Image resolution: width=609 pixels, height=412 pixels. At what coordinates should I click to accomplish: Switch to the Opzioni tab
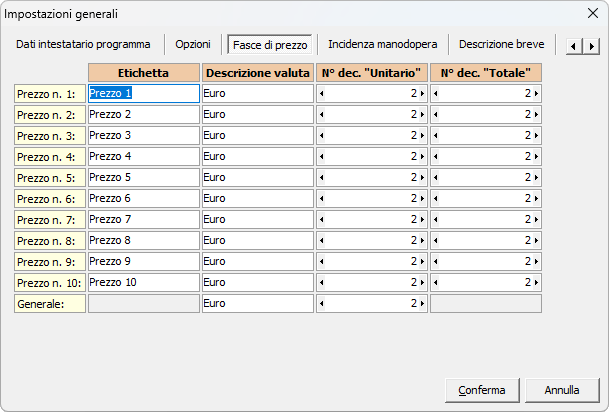(x=193, y=44)
